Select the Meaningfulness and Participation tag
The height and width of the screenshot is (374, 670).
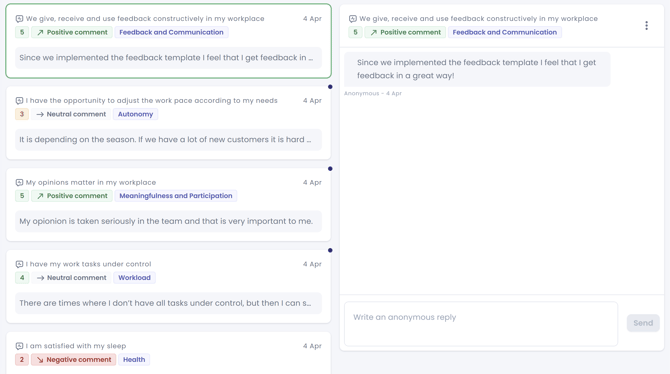pos(176,196)
